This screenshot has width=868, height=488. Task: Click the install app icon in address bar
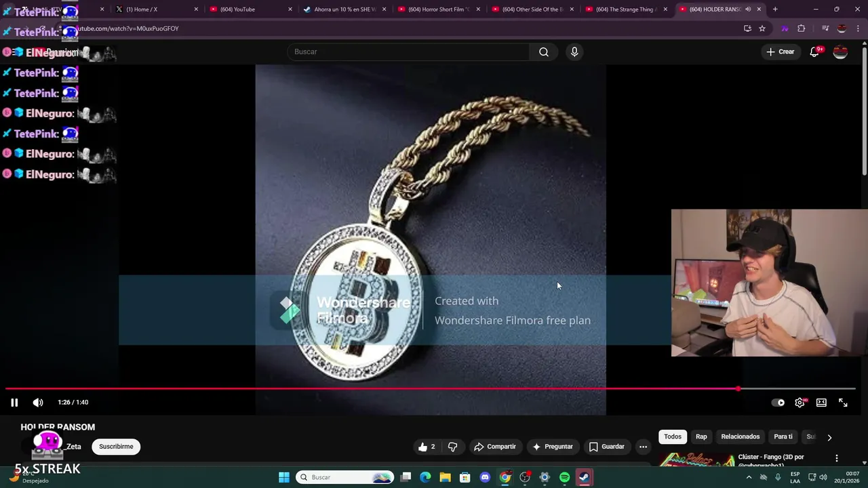[x=747, y=28]
